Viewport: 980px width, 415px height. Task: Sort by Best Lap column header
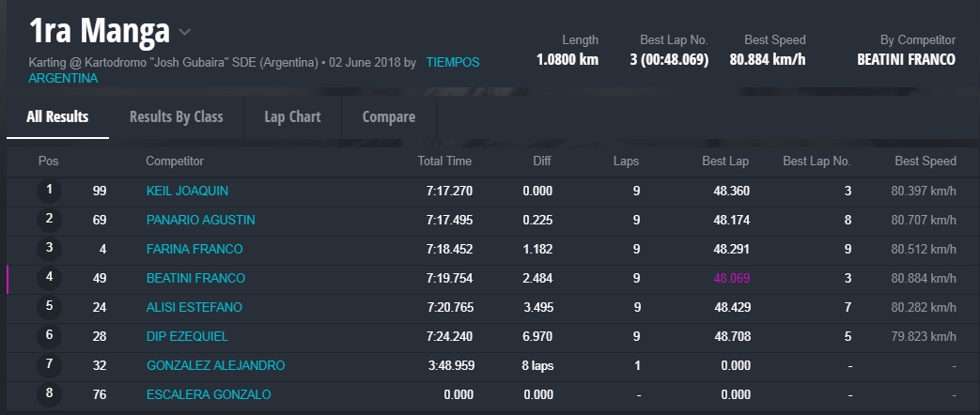click(725, 161)
